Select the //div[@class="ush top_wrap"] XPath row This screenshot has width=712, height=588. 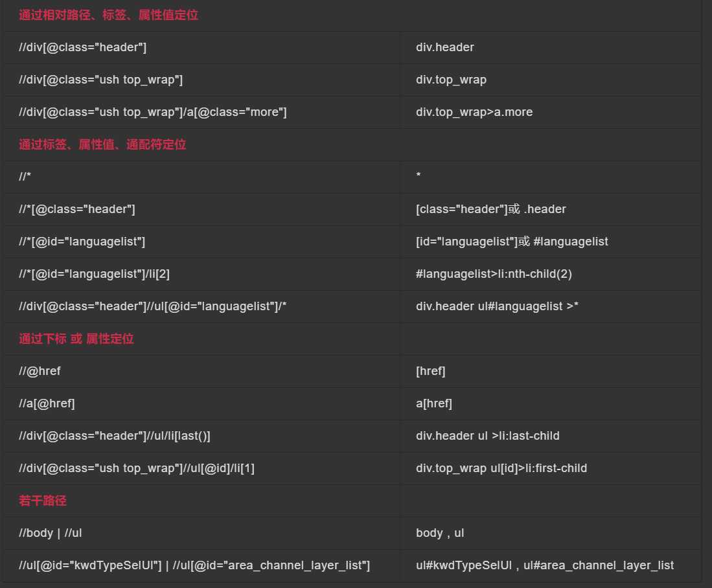tap(353, 80)
